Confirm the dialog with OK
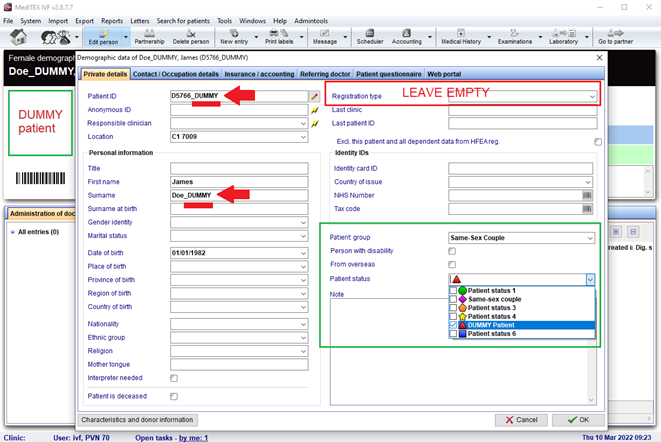Viewport: 661px width, 442px height. [578, 420]
